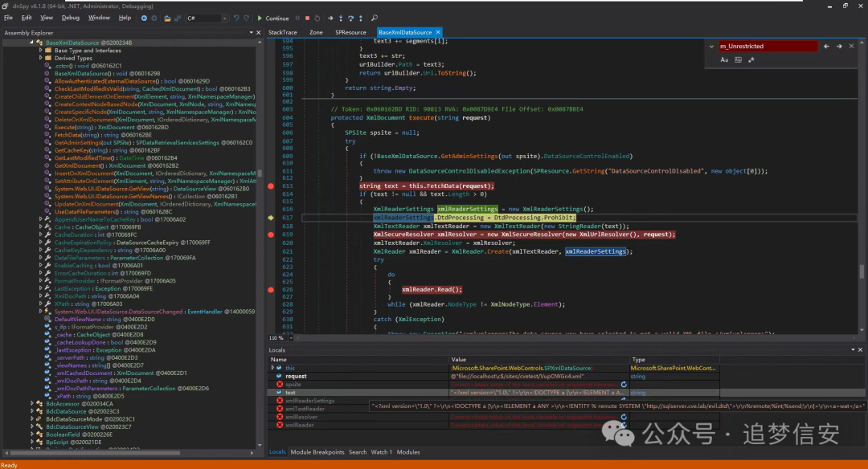Open the Assembly Explorer panel options dropdown
This screenshot has width=868, height=469.
coord(252,33)
